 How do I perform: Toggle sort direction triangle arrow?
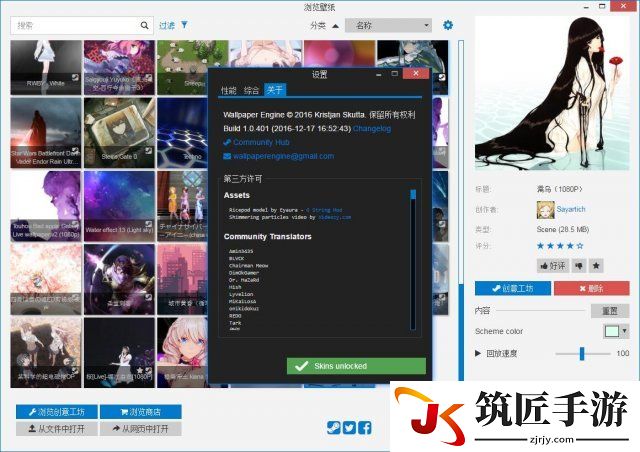[336, 26]
